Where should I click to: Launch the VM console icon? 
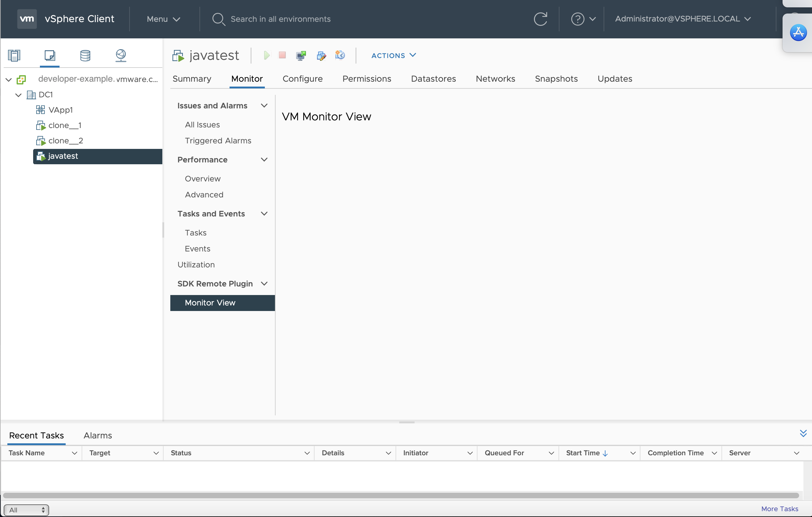[x=301, y=55]
